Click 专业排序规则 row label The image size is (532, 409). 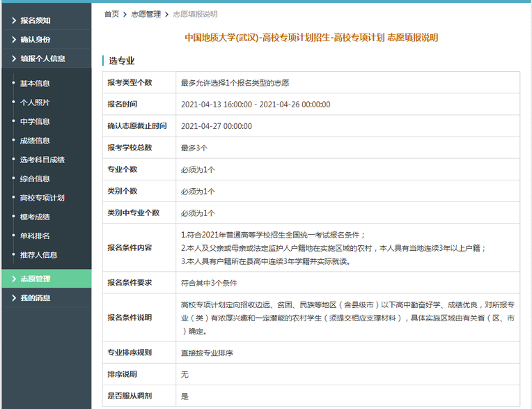click(x=130, y=353)
